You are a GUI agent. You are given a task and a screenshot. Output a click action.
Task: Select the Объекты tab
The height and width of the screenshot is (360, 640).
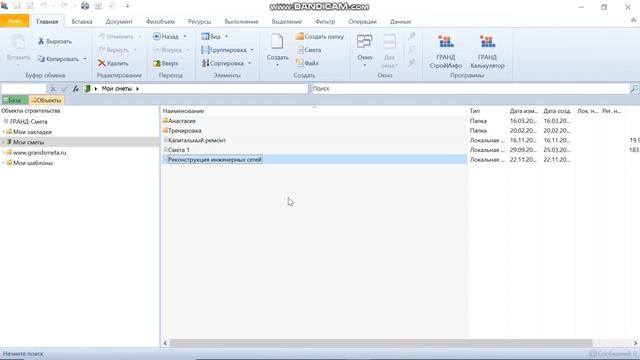46,100
